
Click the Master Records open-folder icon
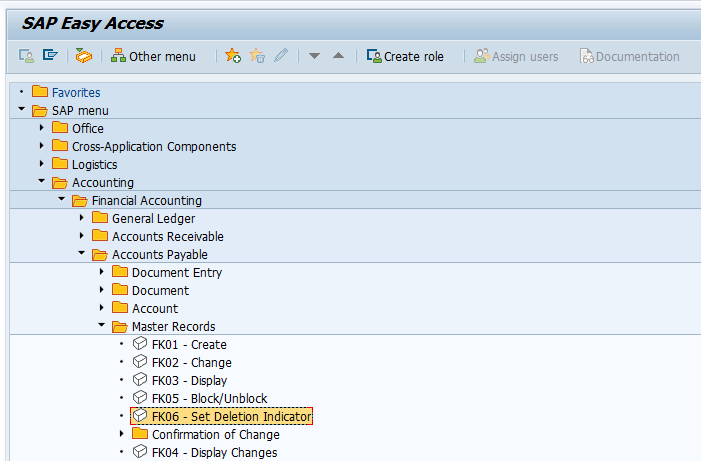pyautogui.click(x=120, y=326)
